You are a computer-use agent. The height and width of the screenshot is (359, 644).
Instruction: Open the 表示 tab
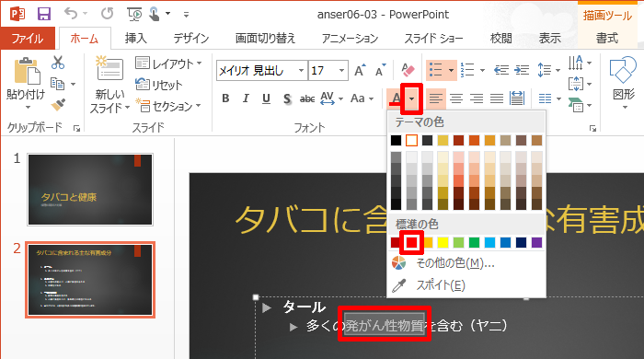pyautogui.click(x=549, y=39)
